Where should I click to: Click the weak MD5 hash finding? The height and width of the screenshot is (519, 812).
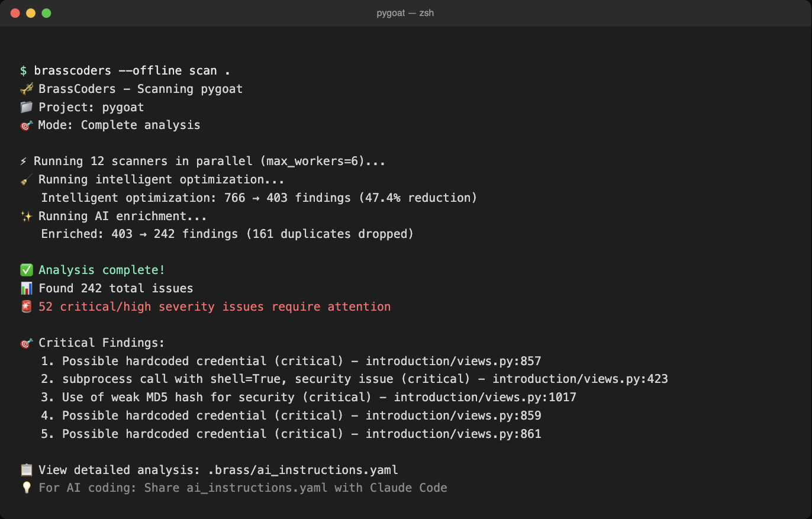[x=309, y=398]
